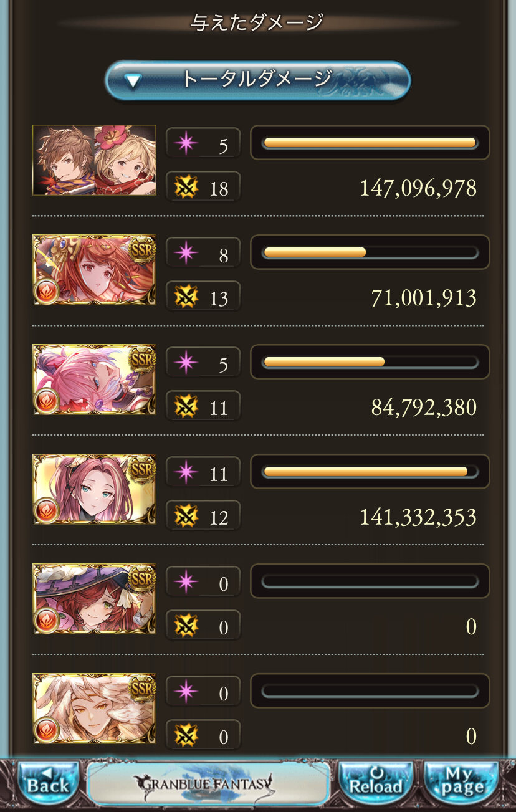
Task: Select the main character duo portrait
Action: 94,160
